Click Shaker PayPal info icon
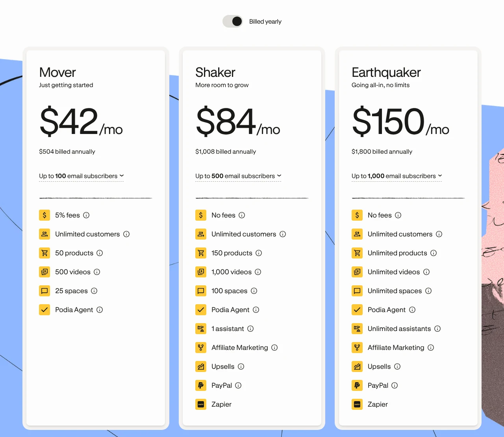This screenshot has width=504, height=437. (x=238, y=385)
